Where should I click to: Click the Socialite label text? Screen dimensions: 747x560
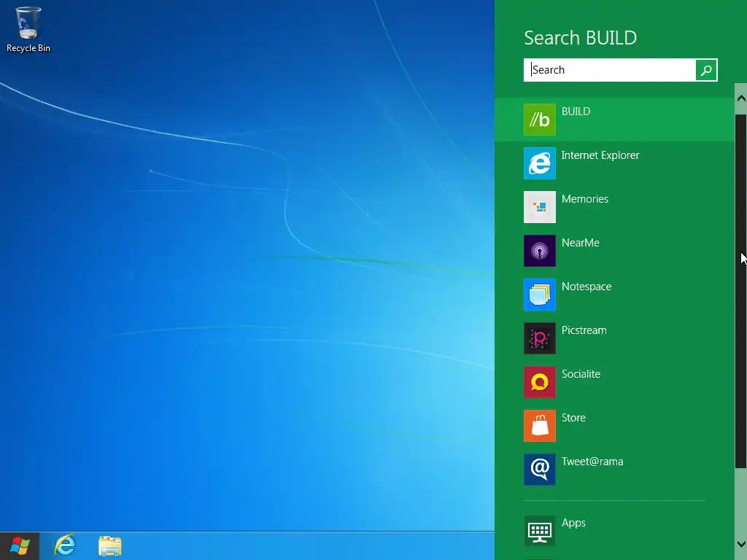point(581,374)
